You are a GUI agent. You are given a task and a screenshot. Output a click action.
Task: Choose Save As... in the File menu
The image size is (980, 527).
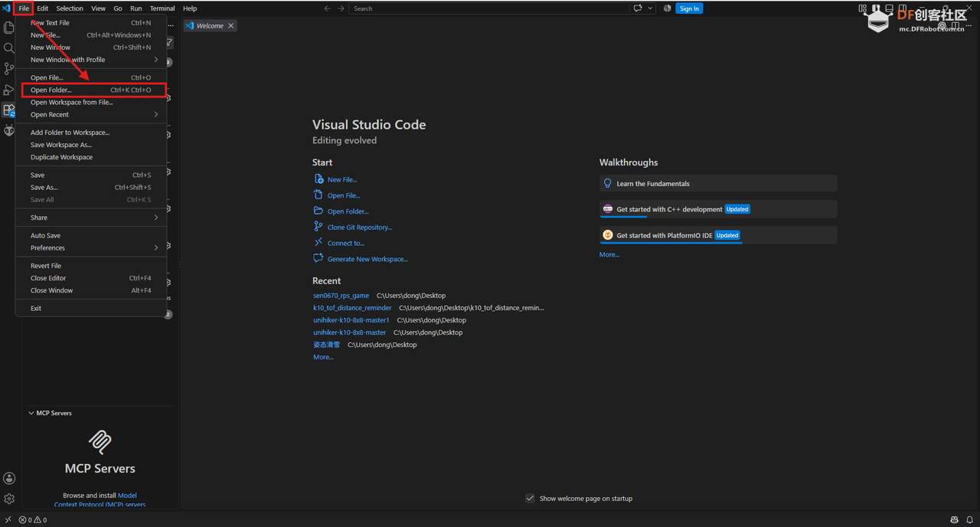(x=91, y=188)
